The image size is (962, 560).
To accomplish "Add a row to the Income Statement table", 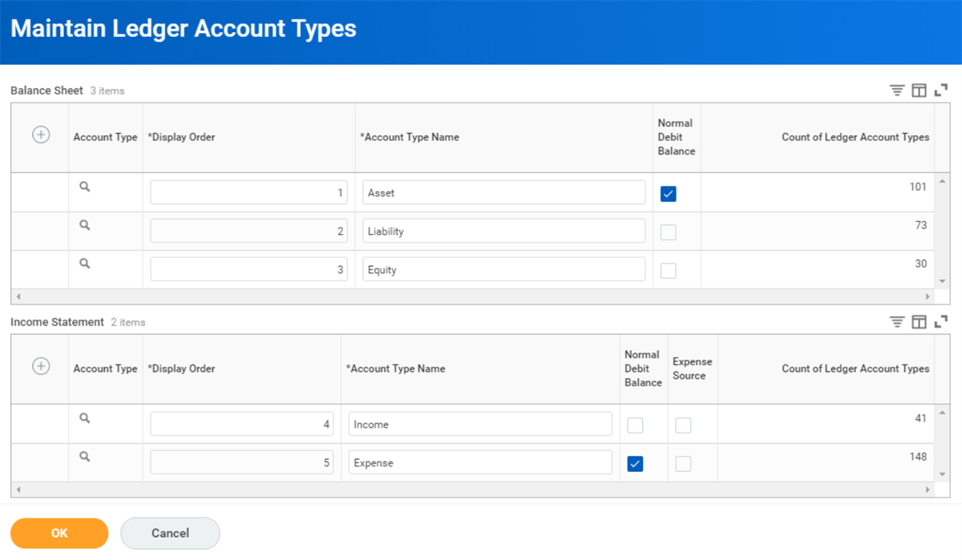I will [x=41, y=366].
